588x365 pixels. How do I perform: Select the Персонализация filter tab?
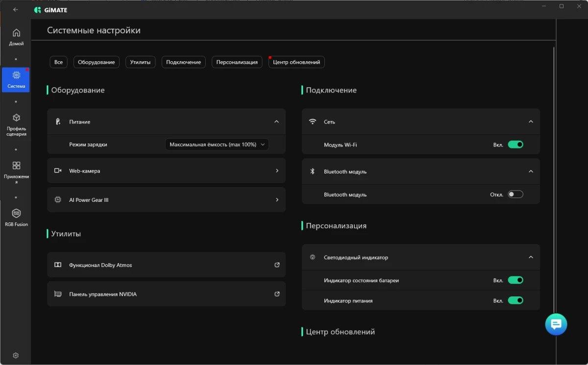[237, 62]
